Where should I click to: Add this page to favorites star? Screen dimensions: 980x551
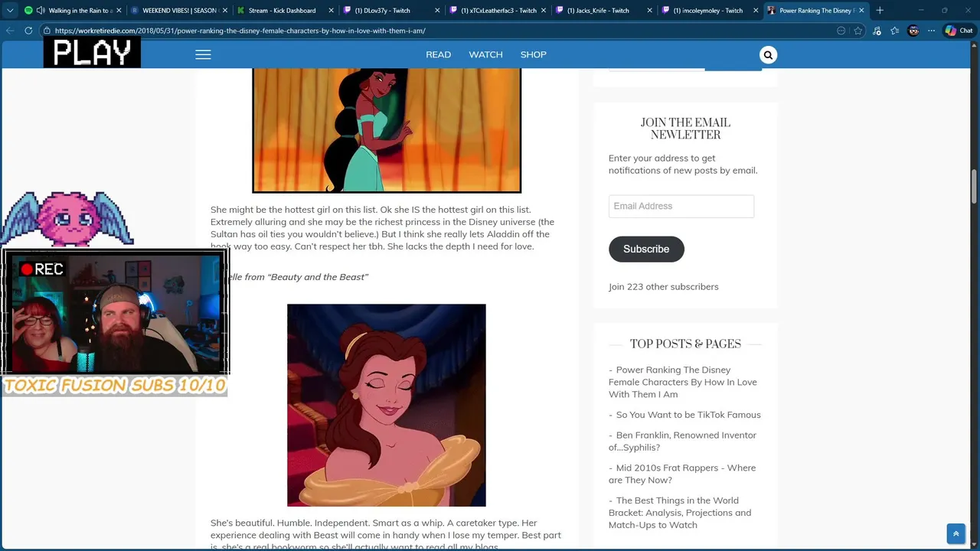[858, 31]
